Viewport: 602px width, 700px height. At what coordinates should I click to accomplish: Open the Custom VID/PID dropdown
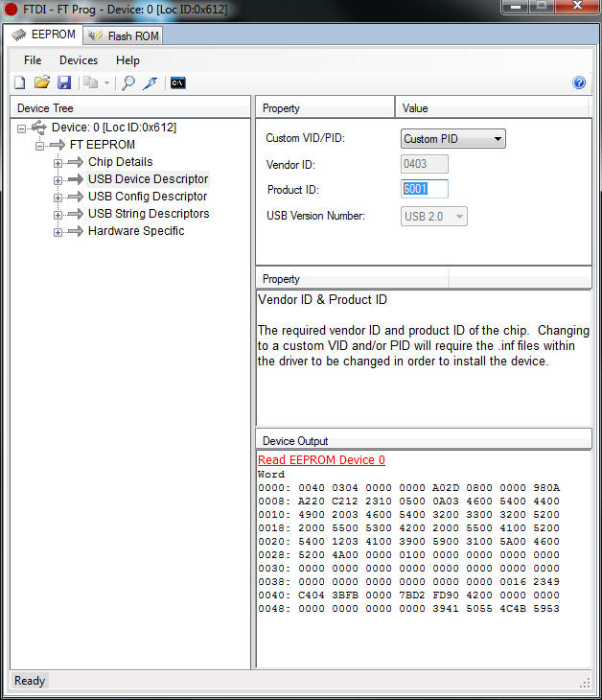click(453, 139)
